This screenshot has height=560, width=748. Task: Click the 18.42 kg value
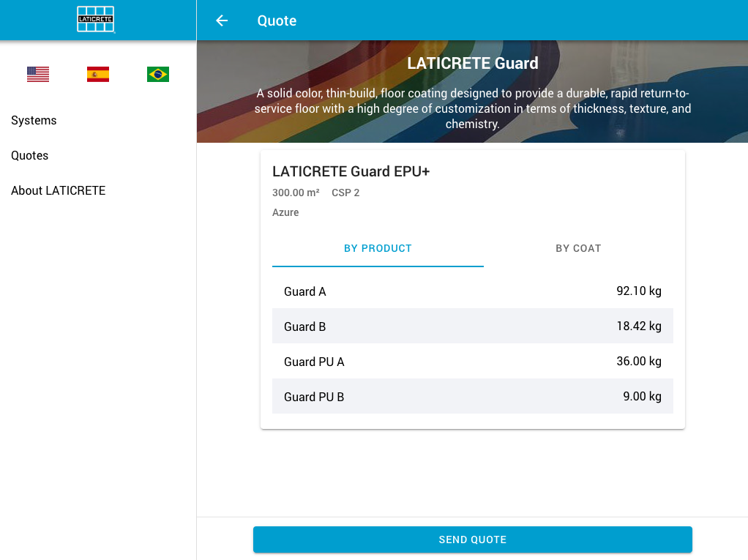(639, 326)
